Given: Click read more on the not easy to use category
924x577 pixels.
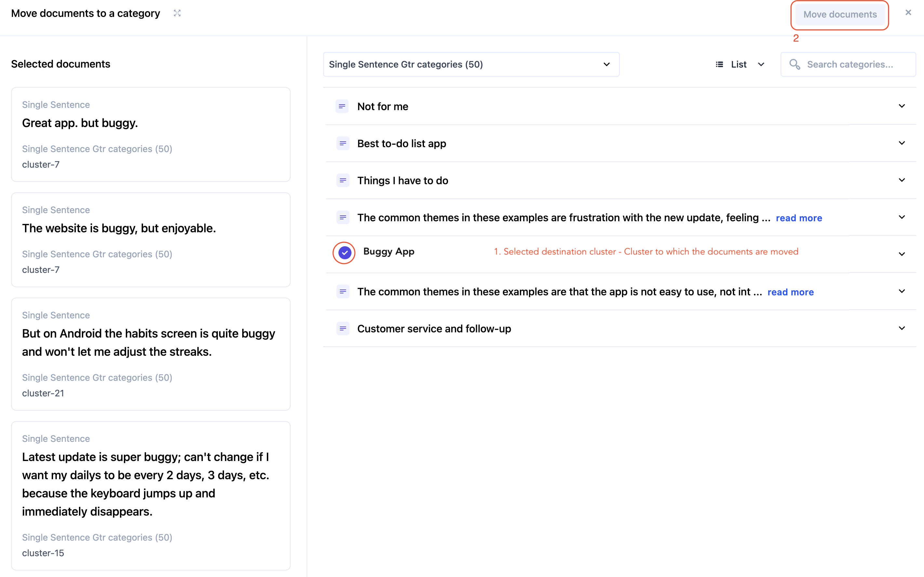Looking at the screenshot, I should (x=790, y=292).
